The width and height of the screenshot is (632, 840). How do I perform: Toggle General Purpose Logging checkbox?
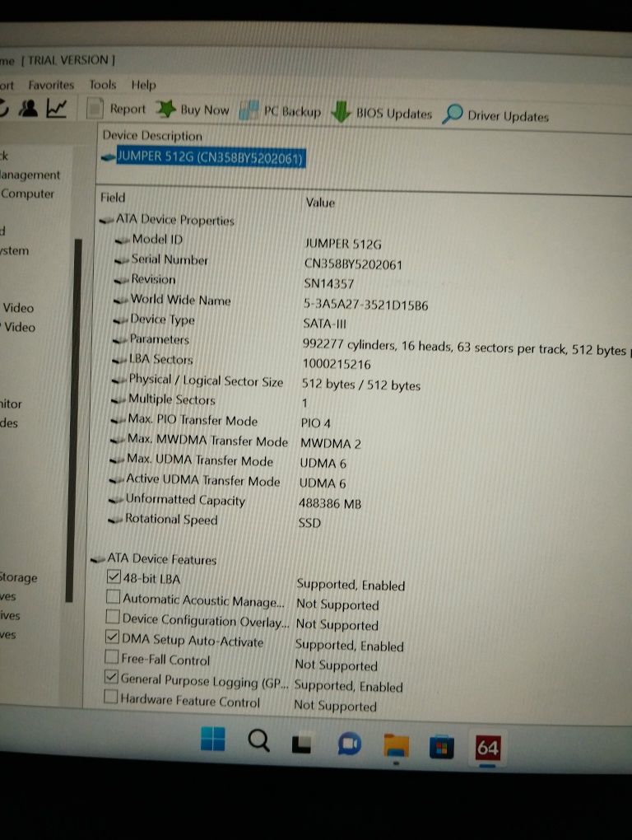click(x=111, y=676)
